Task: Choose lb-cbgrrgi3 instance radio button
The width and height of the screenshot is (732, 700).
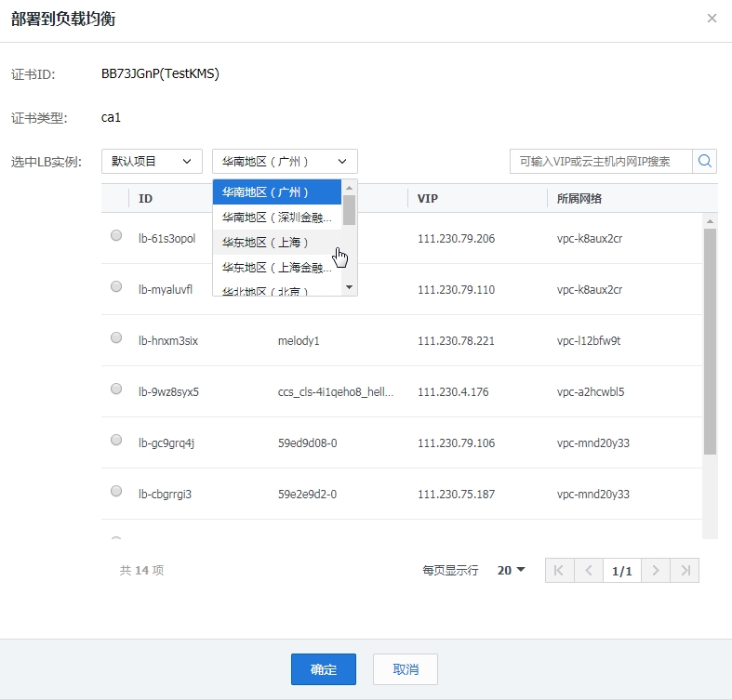Action: pos(116,491)
